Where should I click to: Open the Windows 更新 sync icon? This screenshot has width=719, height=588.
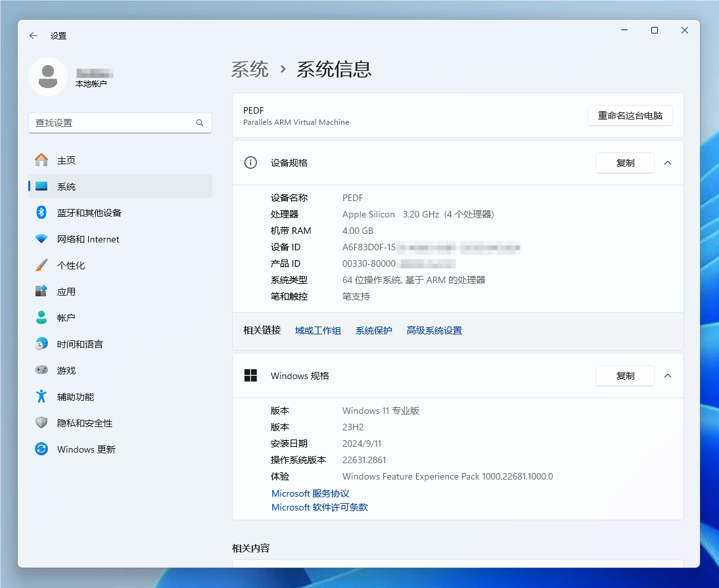(x=41, y=449)
